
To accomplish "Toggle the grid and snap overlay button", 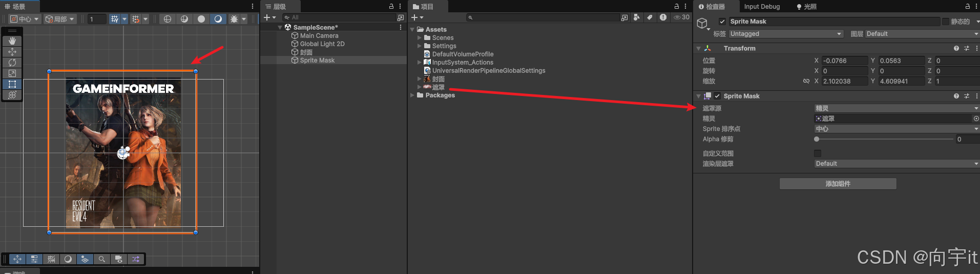I will (51, 259).
